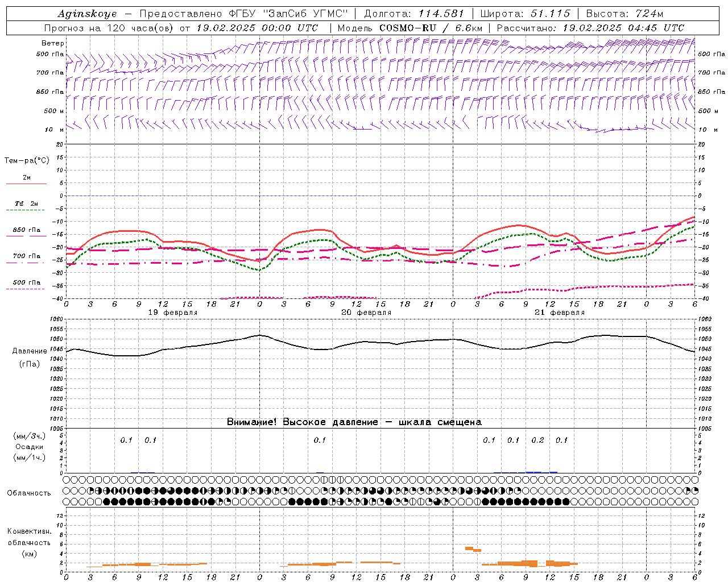Click the 'Широта: 51.115' latitude value

525,14
